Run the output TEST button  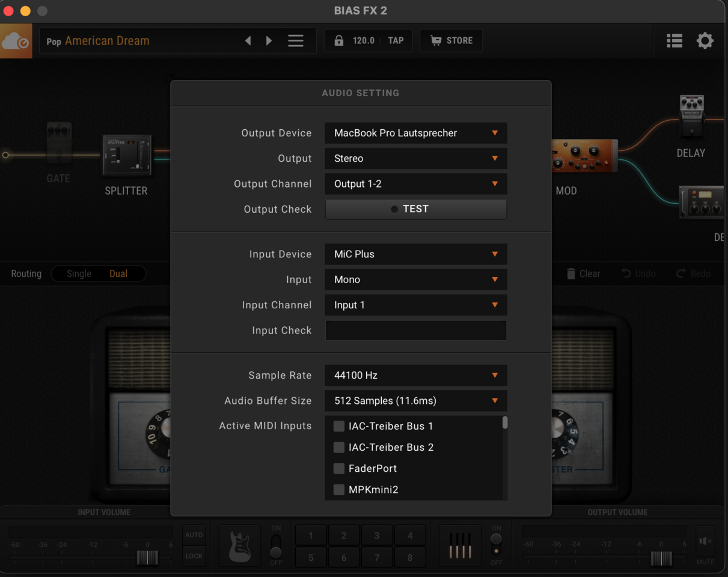(416, 209)
